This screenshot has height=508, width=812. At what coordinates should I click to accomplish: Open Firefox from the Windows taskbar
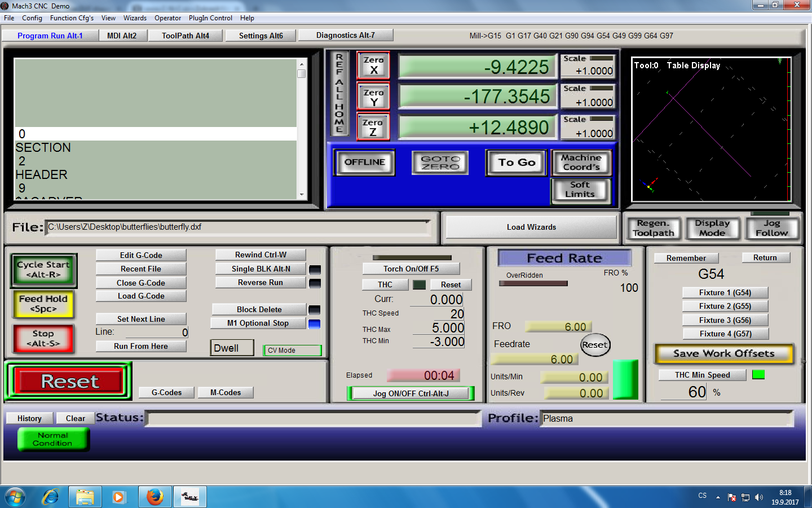pyautogui.click(x=155, y=497)
